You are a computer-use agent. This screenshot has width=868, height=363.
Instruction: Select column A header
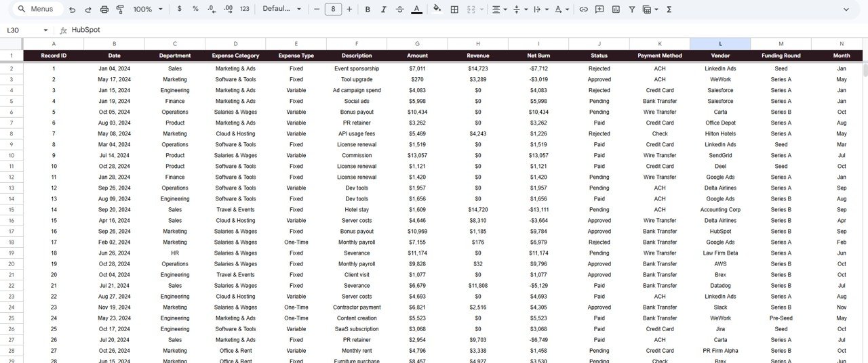click(x=54, y=44)
